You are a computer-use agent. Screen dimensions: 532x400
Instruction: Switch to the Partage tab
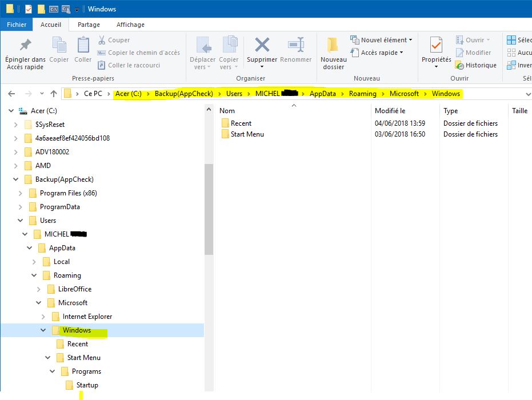pyautogui.click(x=89, y=25)
